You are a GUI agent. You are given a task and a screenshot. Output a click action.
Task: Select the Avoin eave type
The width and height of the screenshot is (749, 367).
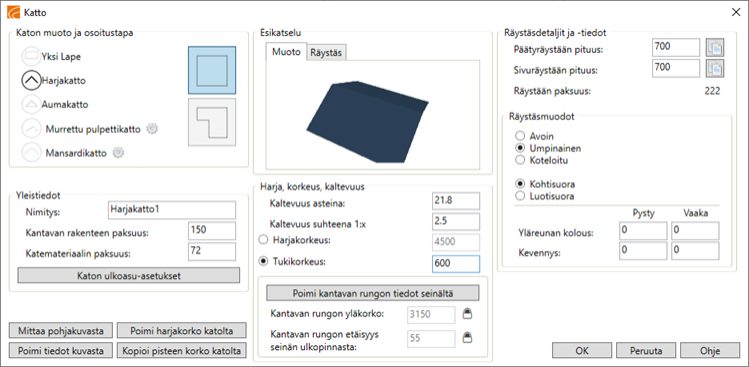coord(521,136)
